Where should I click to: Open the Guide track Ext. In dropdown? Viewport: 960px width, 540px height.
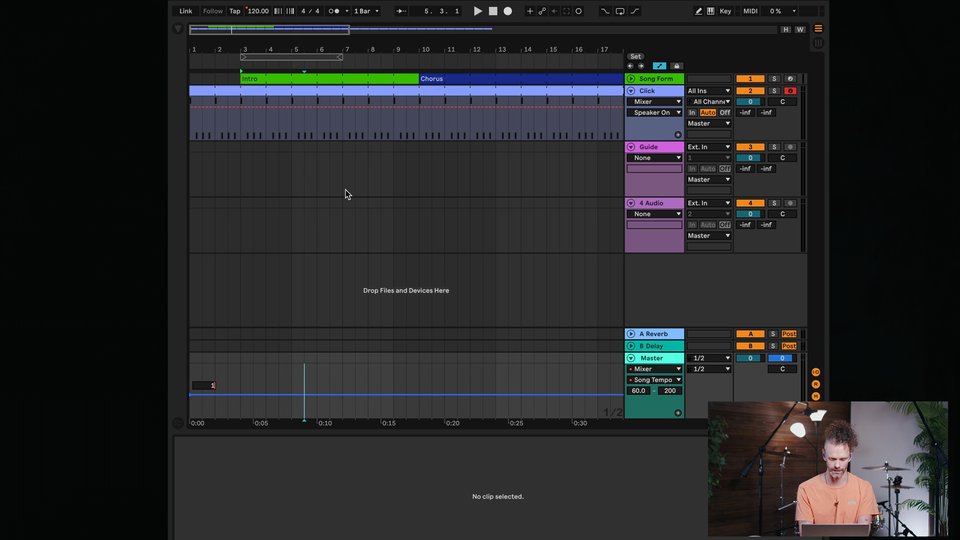708,147
